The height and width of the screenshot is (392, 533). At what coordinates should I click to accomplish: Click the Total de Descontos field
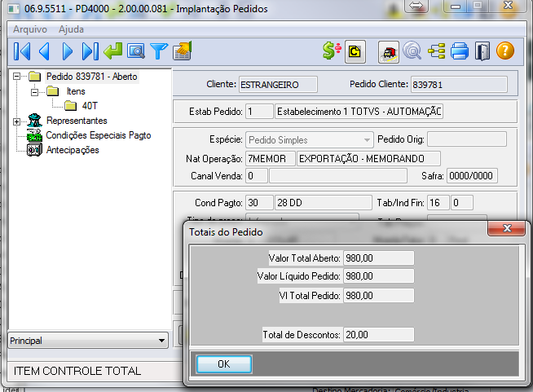coord(379,334)
